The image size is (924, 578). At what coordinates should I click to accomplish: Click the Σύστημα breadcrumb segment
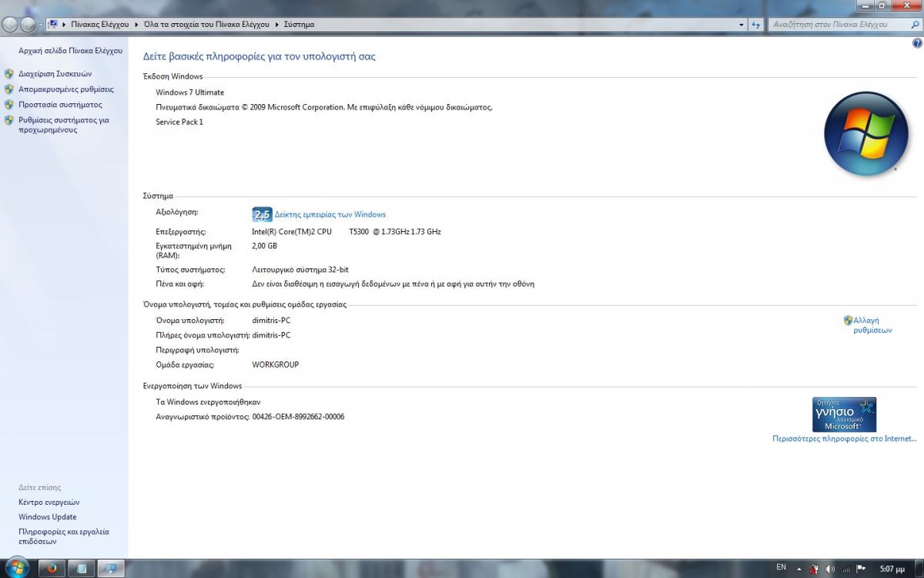(x=299, y=25)
